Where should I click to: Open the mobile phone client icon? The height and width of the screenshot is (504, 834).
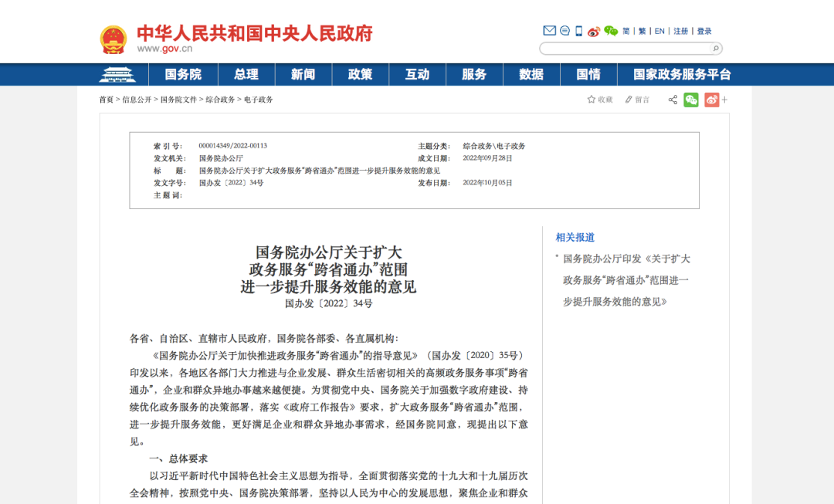click(578, 31)
